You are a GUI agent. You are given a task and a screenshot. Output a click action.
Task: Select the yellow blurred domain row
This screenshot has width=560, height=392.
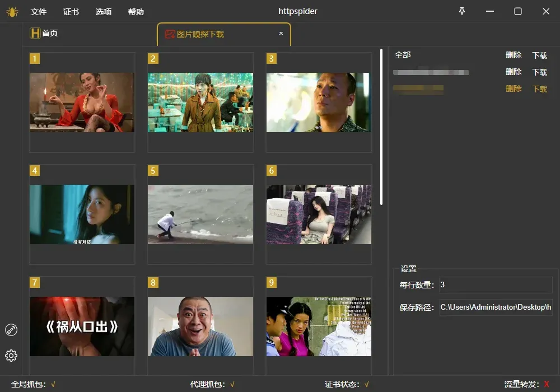click(x=418, y=88)
